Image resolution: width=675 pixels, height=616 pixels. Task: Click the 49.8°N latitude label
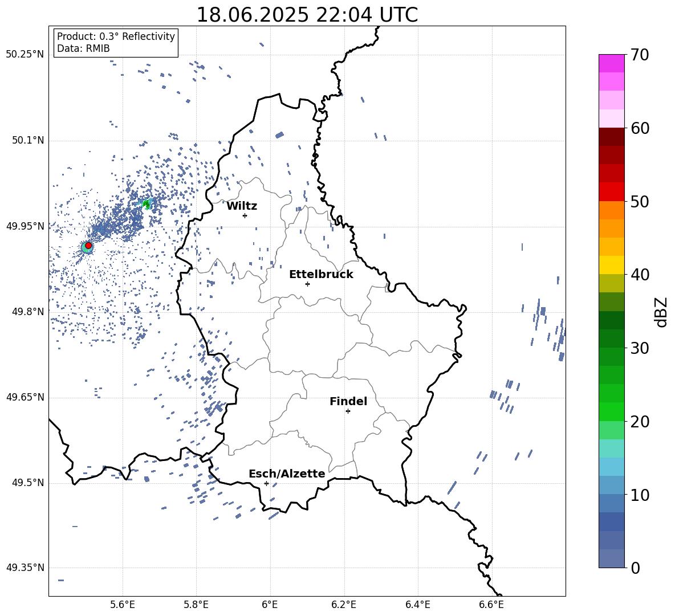[x=29, y=312]
